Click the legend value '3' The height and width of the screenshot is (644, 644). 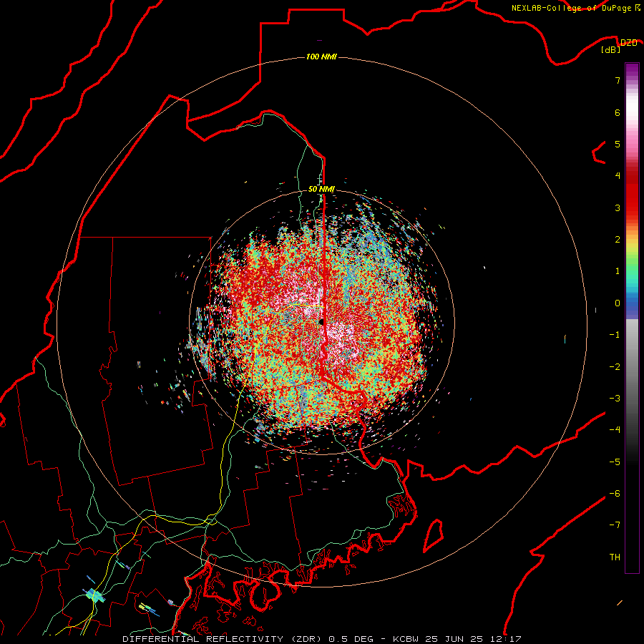click(x=618, y=208)
